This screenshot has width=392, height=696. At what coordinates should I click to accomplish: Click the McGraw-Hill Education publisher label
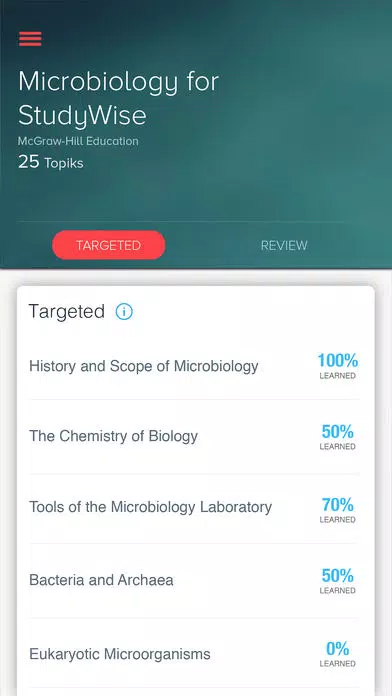[78, 142]
